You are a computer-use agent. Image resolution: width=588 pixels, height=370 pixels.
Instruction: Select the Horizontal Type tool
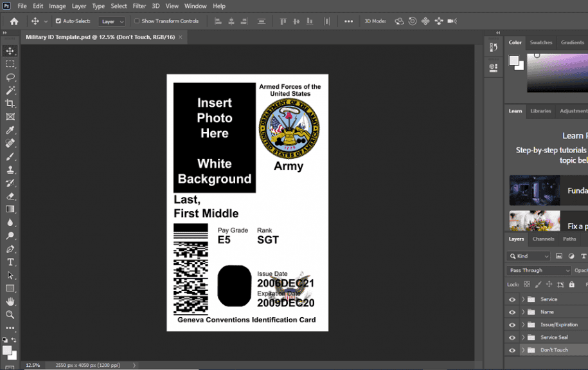(x=10, y=262)
